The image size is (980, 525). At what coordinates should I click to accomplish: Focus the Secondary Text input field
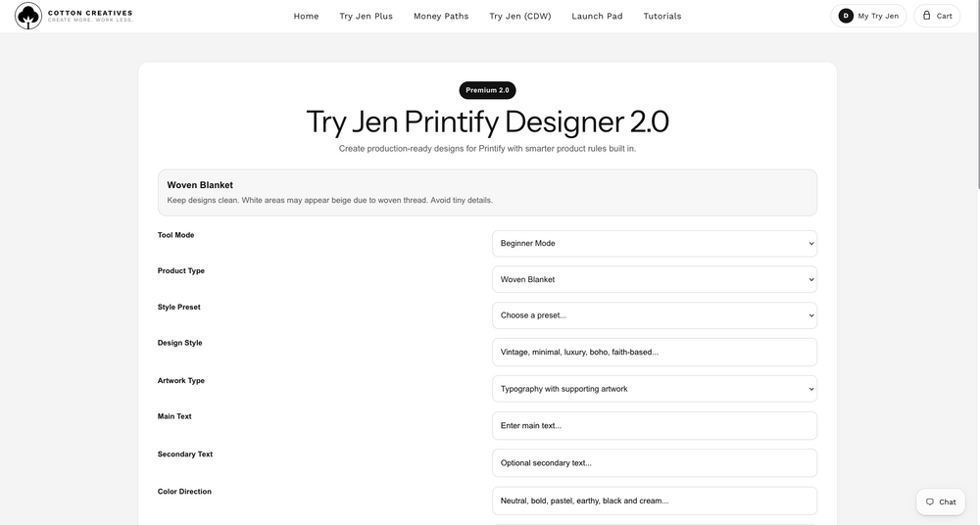[x=655, y=463]
